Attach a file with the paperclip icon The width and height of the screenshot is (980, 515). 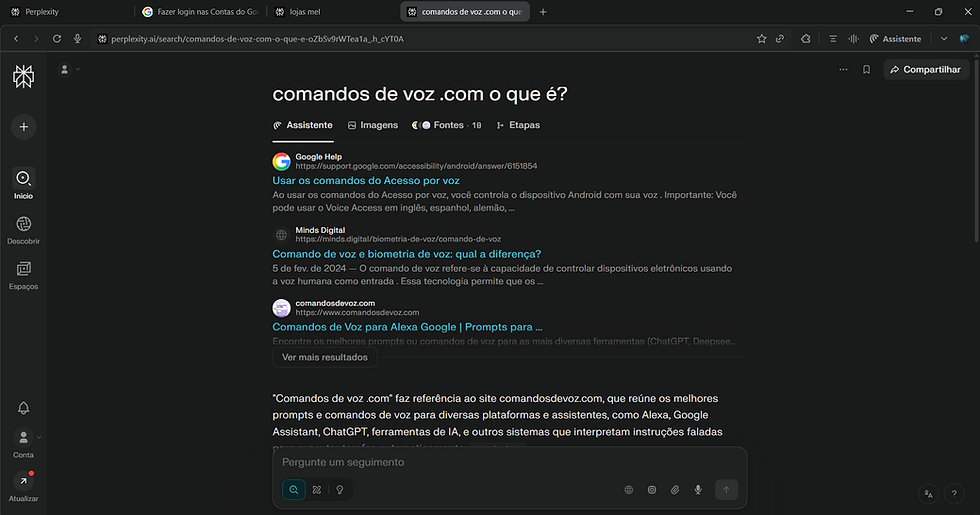click(x=675, y=490)
